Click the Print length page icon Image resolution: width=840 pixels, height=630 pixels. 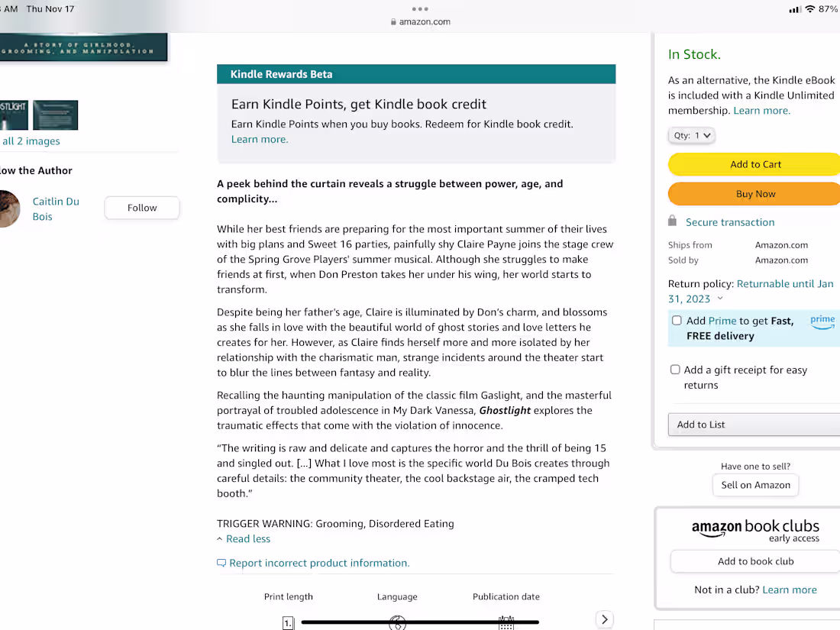pos(288,622)
